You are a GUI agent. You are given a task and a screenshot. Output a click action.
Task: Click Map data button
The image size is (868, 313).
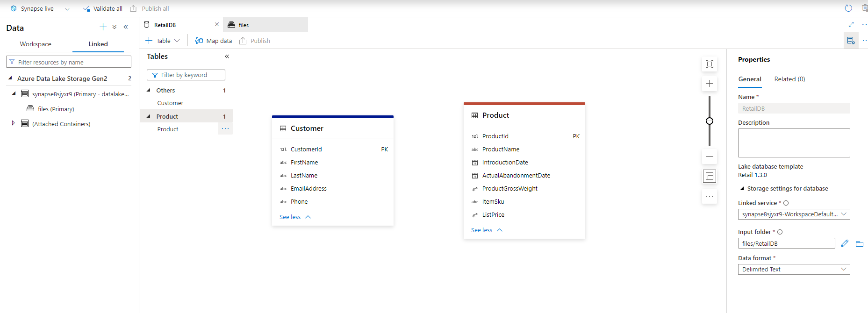coord(214,41)
